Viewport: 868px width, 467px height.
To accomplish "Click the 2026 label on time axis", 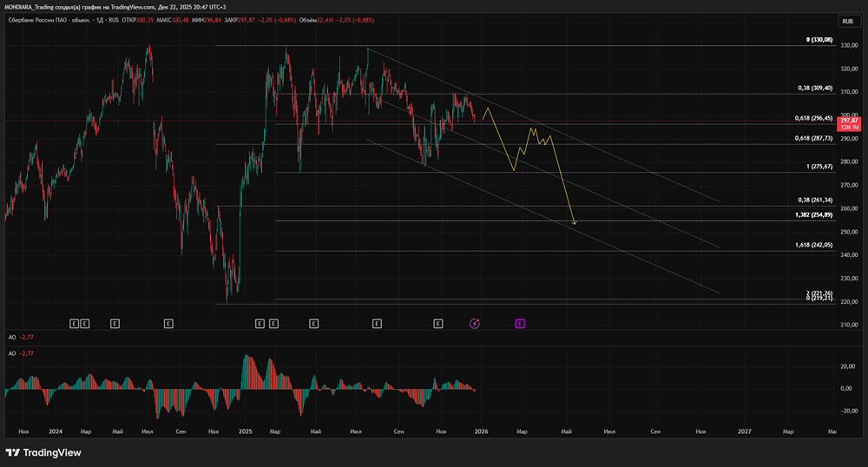I will pyautogui.click(x=480, y=431).
